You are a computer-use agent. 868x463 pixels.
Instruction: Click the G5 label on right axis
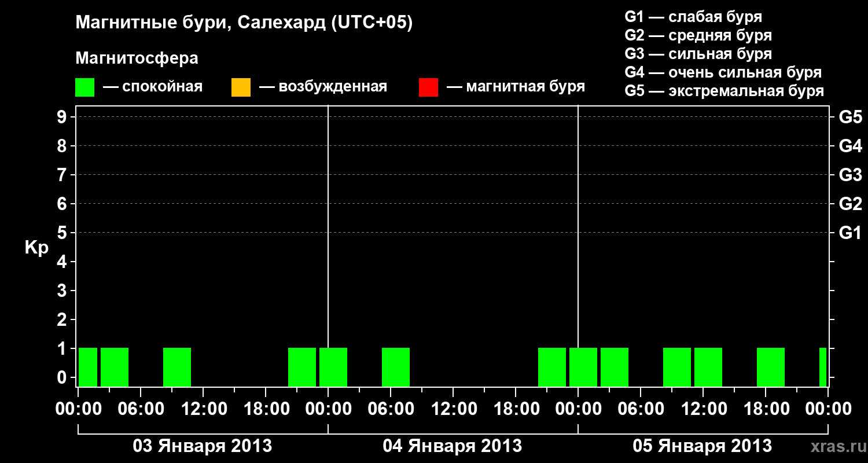(850, 117)
